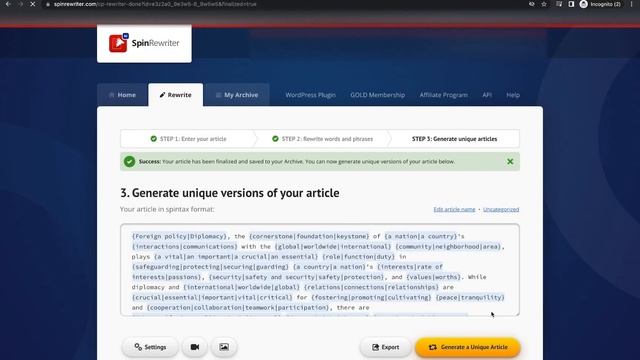This screenshot has height=360, width=640.
Task: Open the API page
Action: [487, 95]
